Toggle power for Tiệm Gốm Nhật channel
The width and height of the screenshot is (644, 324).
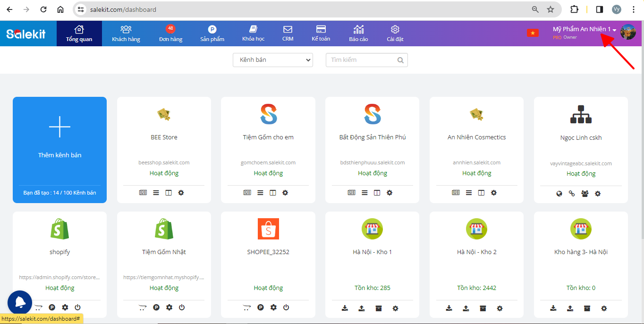[x=182, y=307]
